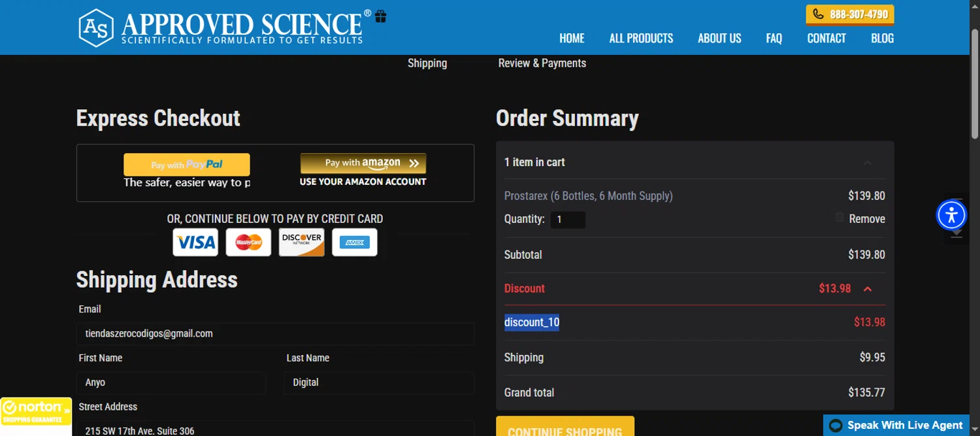
Task: Pay with PayPal button
Action: click(x=187, y=165)
